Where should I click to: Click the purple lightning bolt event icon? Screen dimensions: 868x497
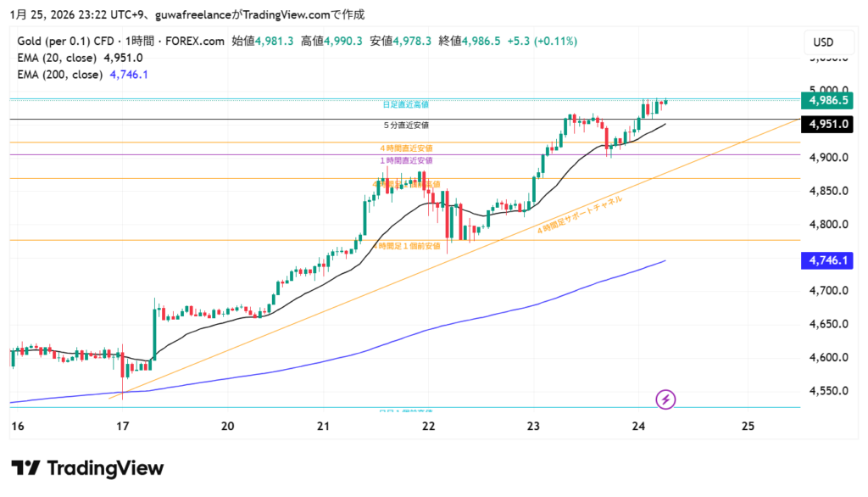(666, 399)
